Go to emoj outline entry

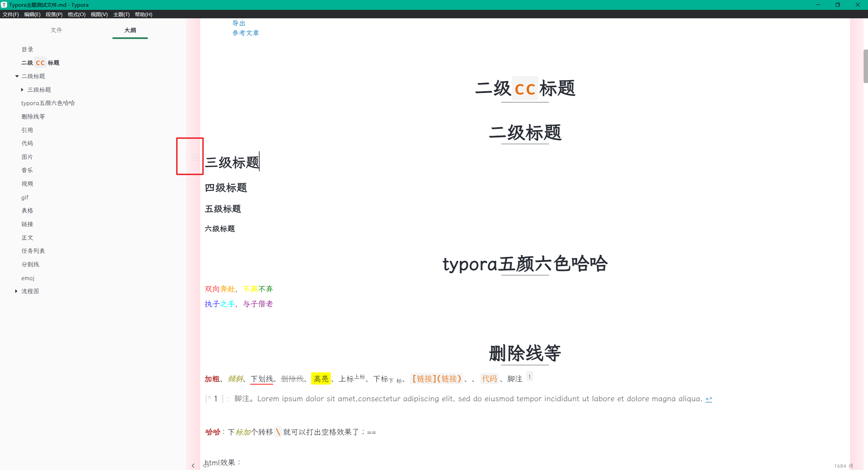point(28,278)
